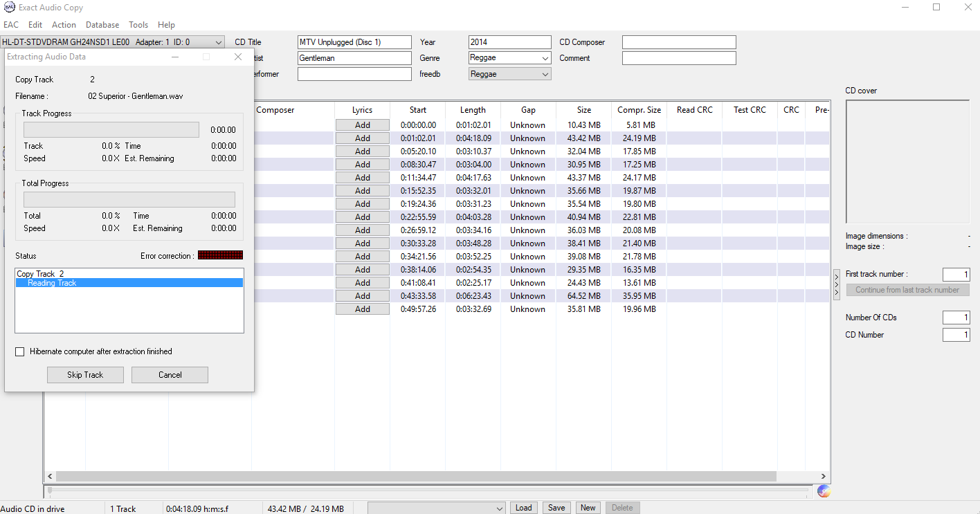980x514 pixels.
Task: Click the CD Composer input field
Action: [679, 42]
